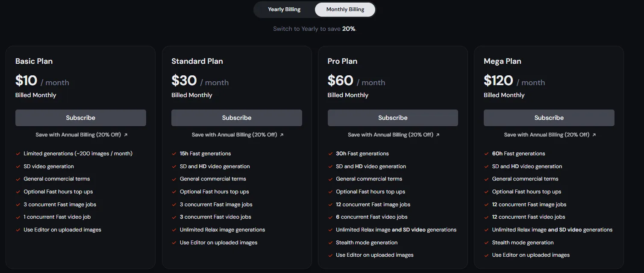Click checkmark next to Limited generations feature
Viewport: 644px width, 273px height.
18,154
